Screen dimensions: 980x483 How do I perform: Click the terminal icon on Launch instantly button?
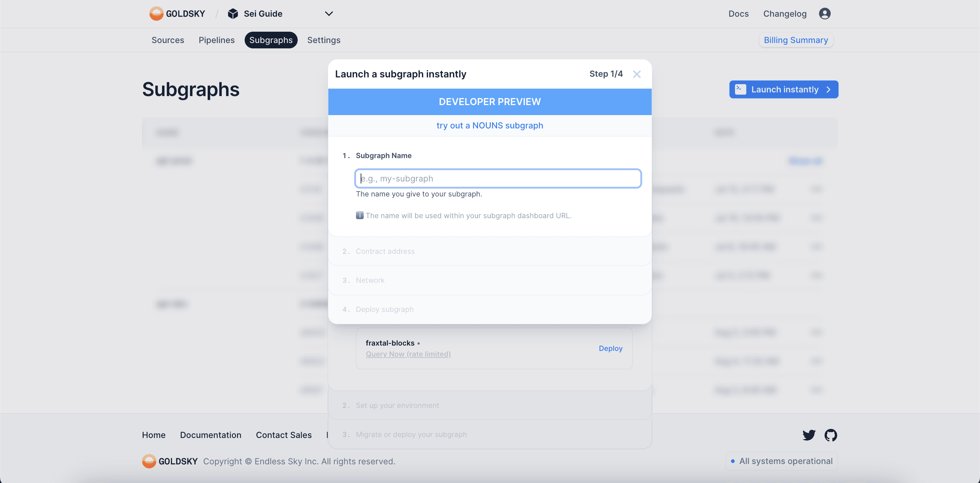740,89
